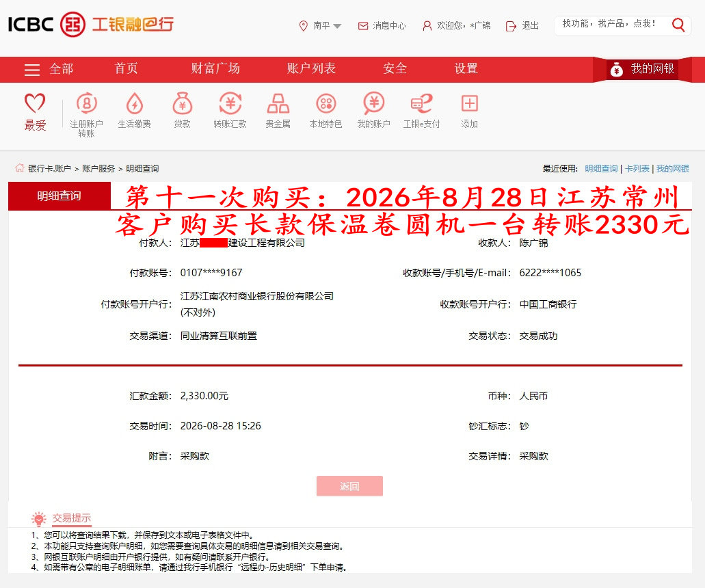Click the 退出 logout icon

pos(511,26)
